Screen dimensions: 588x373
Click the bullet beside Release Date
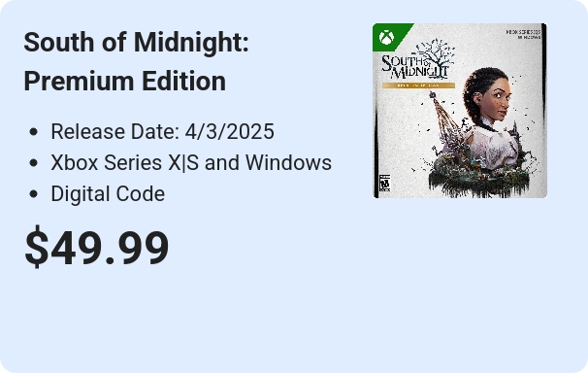tap(33, 132)
